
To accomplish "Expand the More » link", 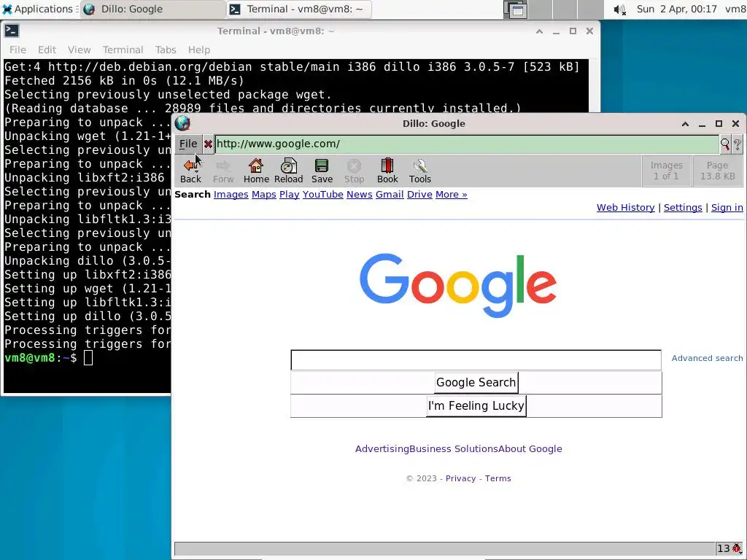I will click(451, 194).
